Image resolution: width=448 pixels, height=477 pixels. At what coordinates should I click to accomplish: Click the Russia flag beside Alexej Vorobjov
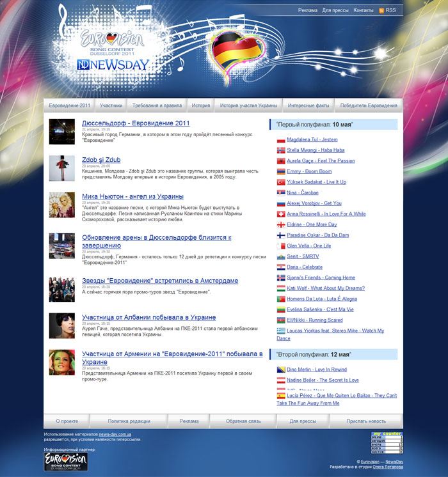click(x=281, y=203)
